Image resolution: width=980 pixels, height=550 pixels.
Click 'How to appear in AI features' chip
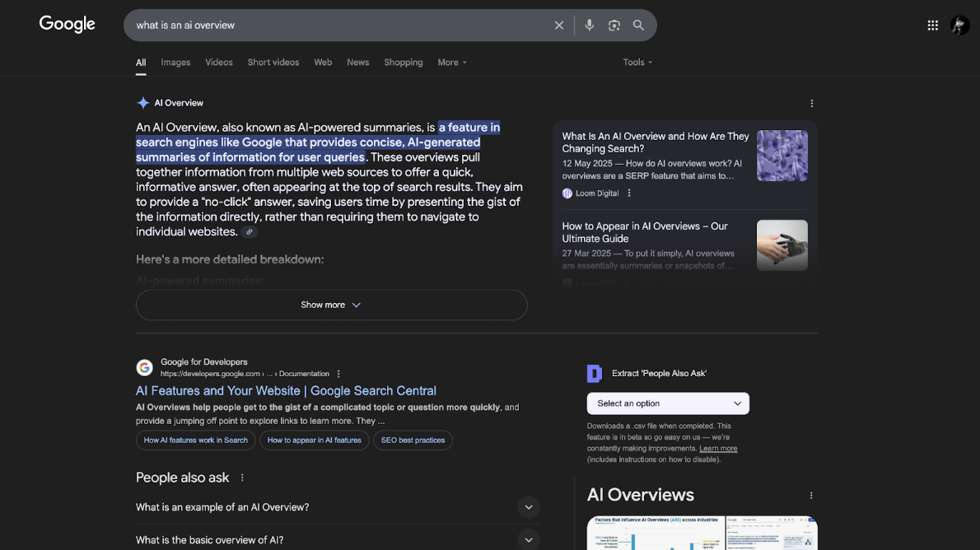pyautogui.click(x=315, y=440)
